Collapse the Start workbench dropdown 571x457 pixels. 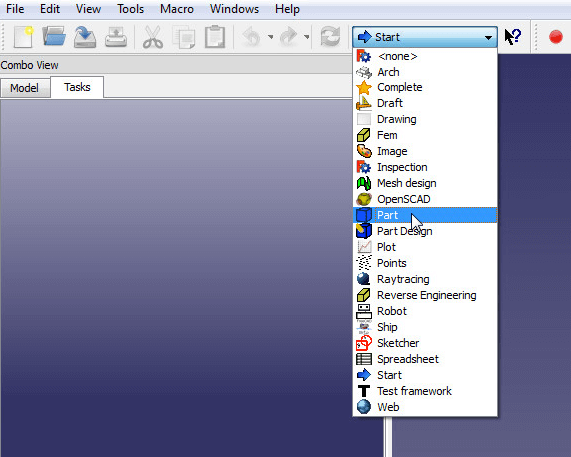pos(425,37)
